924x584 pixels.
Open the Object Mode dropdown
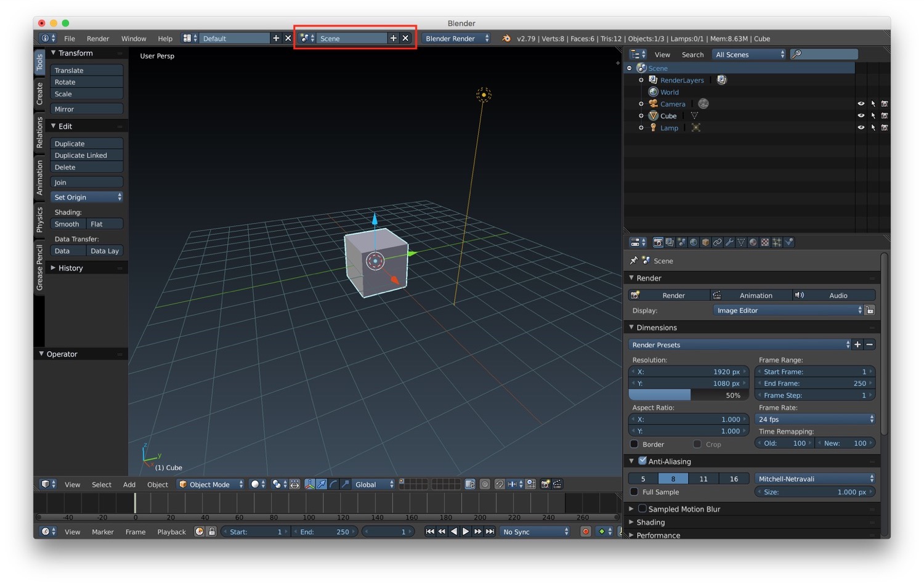tap(211, 484)
